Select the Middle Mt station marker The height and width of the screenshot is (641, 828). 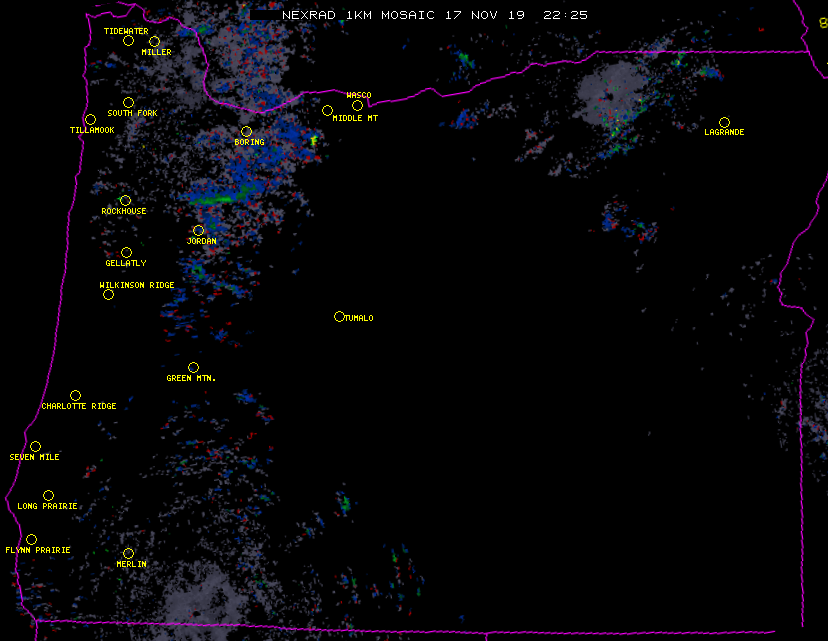(x=327, y=111)
